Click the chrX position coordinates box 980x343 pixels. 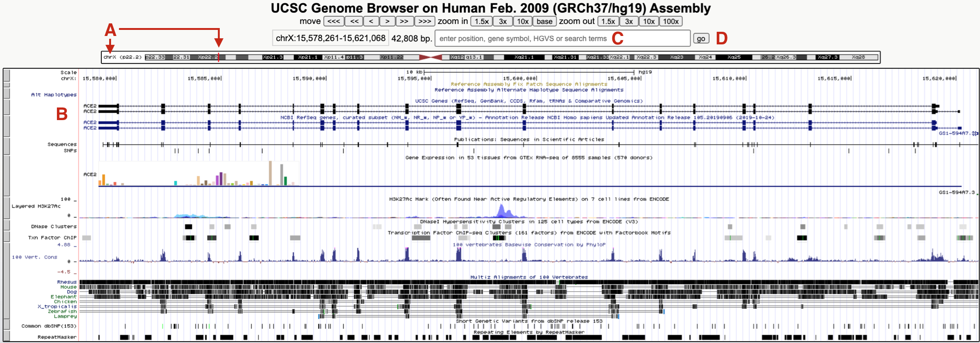(330, 38)
